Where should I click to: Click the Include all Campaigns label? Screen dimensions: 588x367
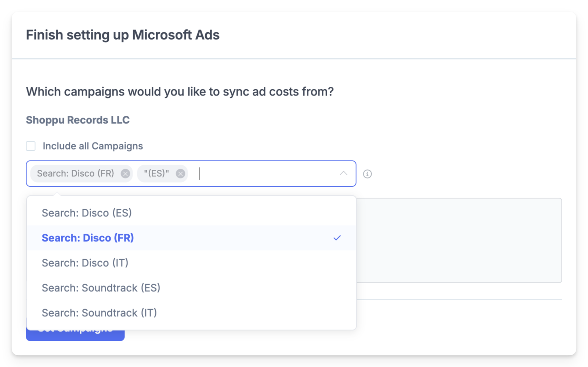pyautogui.click(x=93, y=146)
